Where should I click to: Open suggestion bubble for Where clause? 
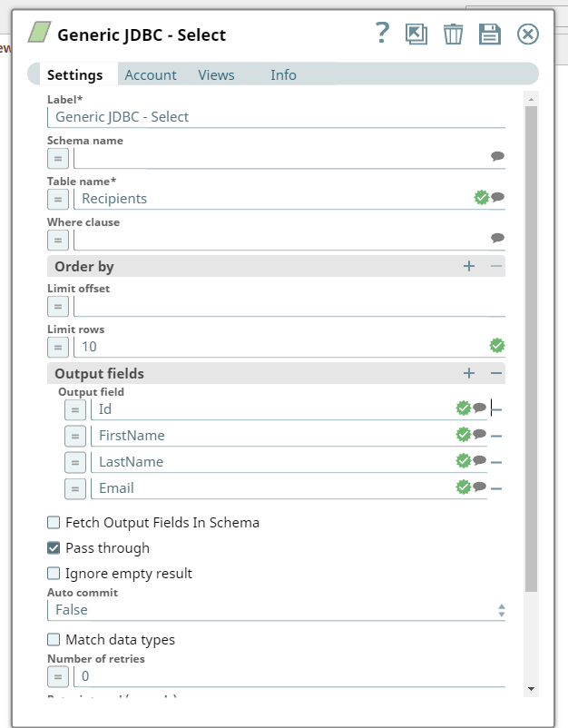click(x=497, y=239)
